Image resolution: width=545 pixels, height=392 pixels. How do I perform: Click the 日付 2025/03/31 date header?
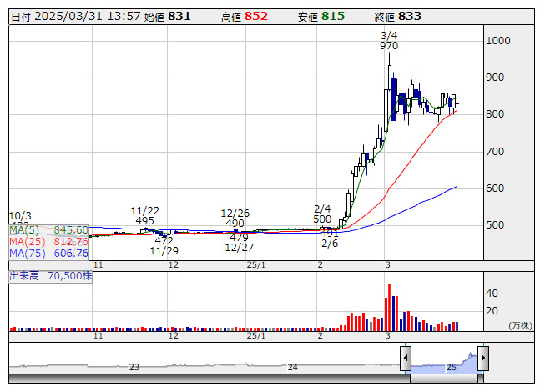pos(70,16)
